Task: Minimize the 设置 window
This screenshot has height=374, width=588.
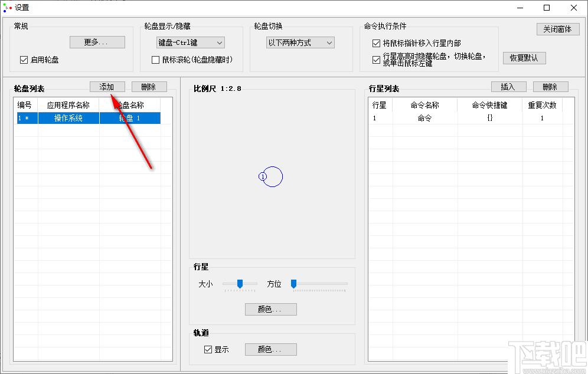Action: coord(520,8)
